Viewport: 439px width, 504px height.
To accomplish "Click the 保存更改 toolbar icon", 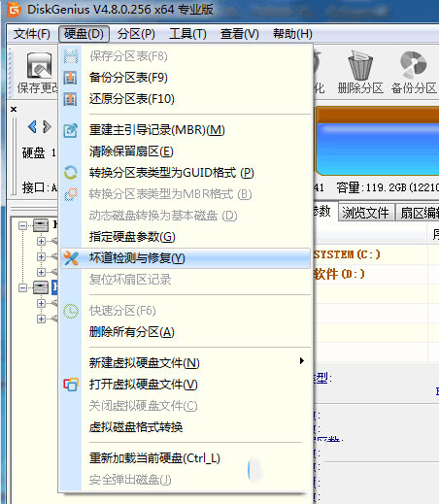I will (x=39, y=65).
